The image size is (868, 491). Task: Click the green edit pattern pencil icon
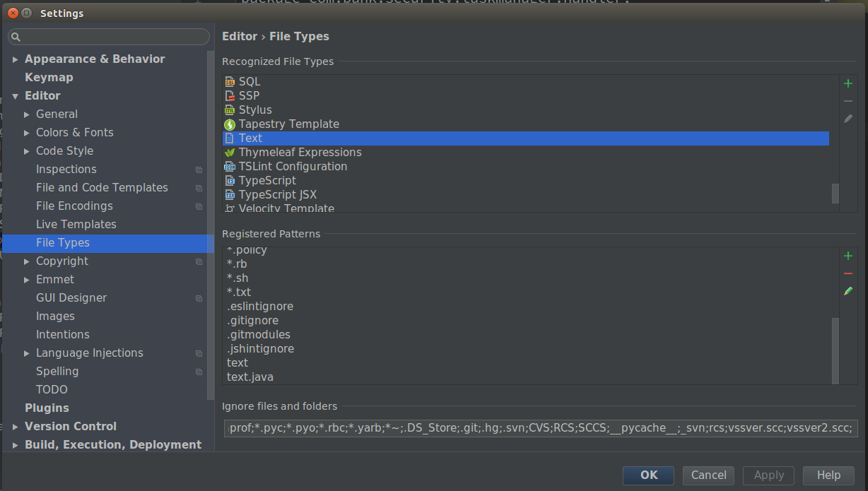pos(848,291)
